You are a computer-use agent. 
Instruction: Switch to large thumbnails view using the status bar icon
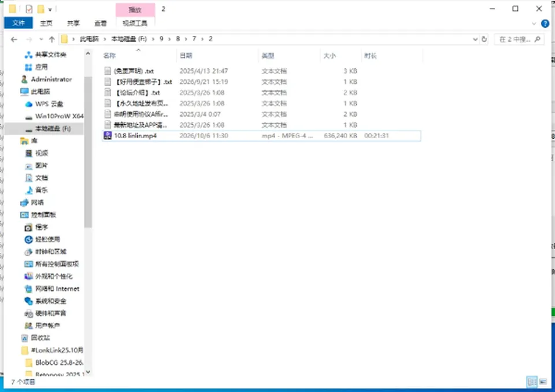(x=543, y=382)
